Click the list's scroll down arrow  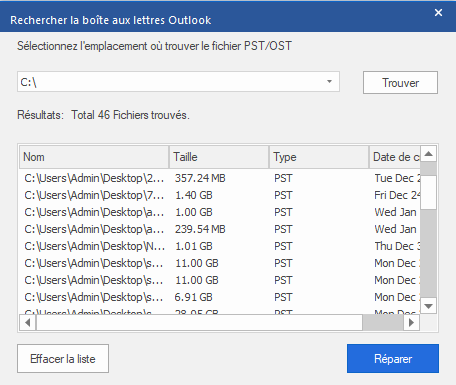click(429, 306)
